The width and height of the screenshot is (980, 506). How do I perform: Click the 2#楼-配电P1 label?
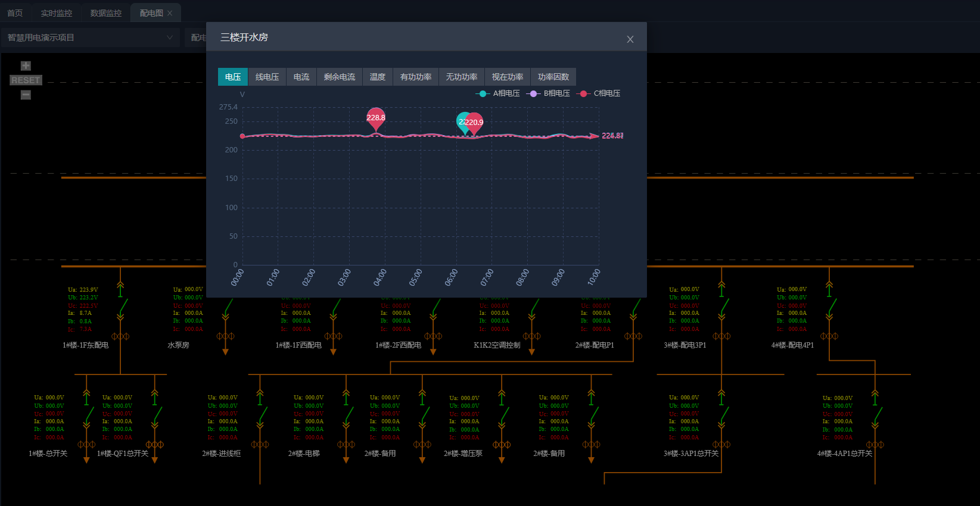[595, 345]
